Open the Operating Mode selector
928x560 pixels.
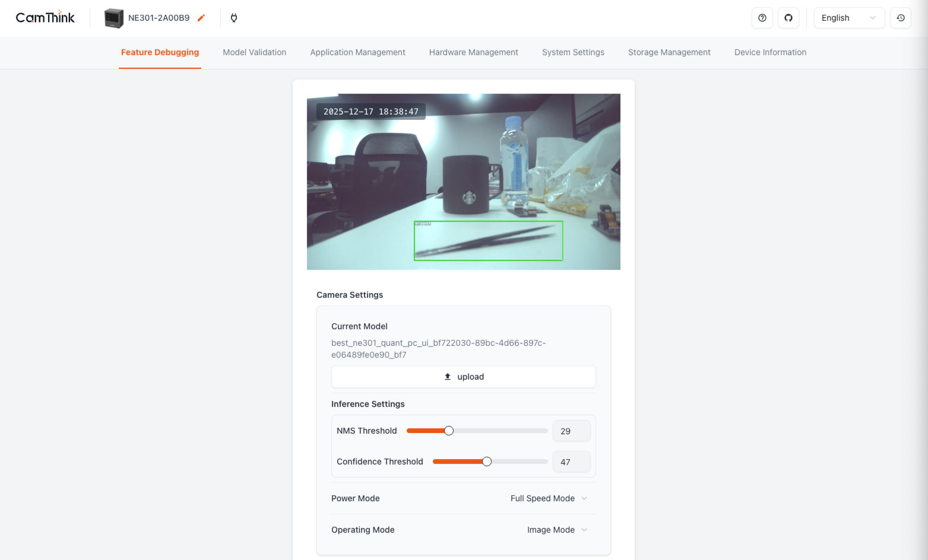pos(556,530)
